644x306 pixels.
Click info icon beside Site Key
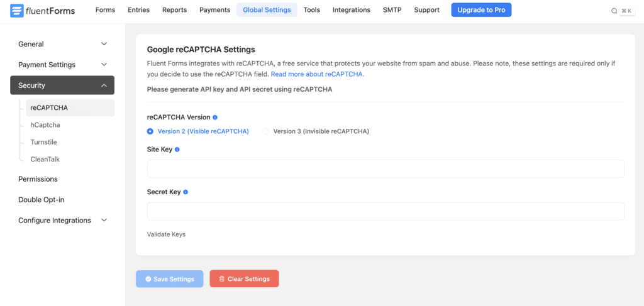[177, 150]
